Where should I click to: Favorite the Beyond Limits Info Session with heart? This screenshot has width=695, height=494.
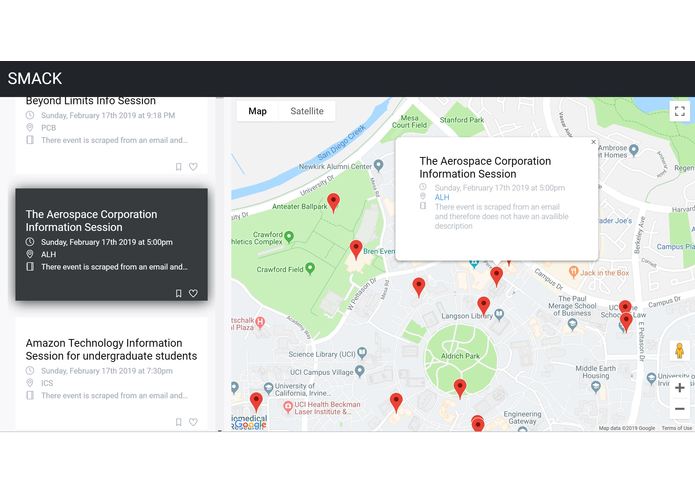pyautogui.click(x=193, y=167)
